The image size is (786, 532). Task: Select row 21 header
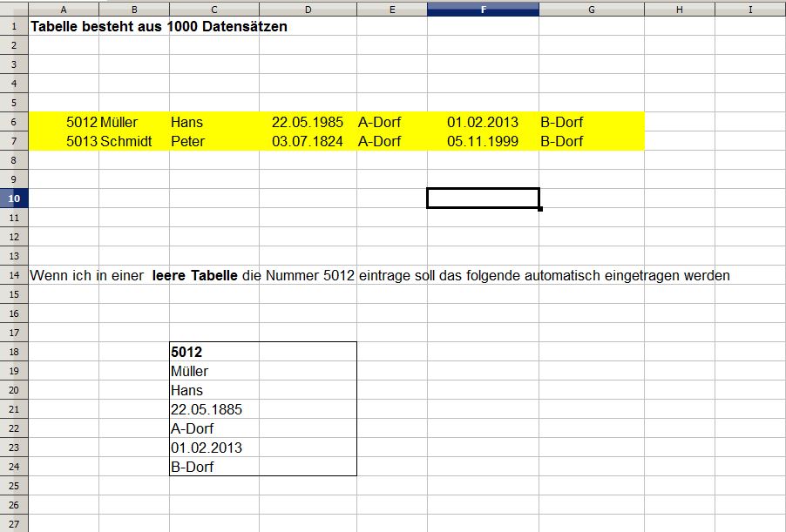point(14,409)
